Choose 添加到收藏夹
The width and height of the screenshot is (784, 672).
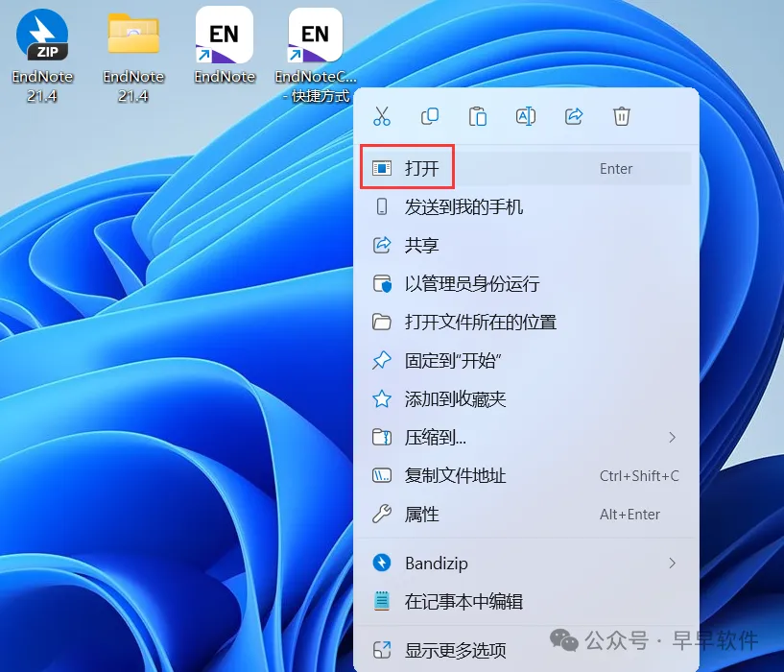coord(526,398)
